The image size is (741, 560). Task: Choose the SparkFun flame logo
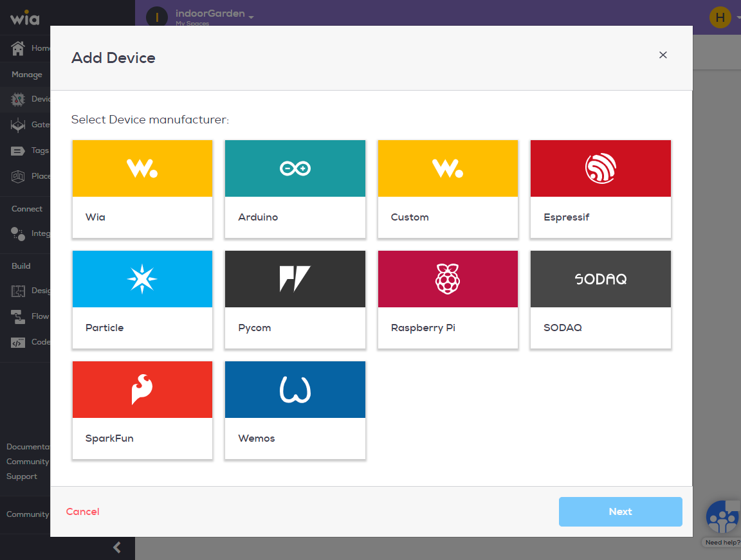pos(142,390)
